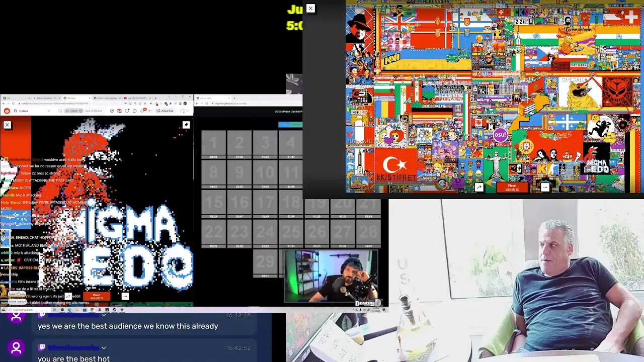Switch to the YouTube browser tab
Viewport: 644px width, 362px height.
(x=137, y=98)
